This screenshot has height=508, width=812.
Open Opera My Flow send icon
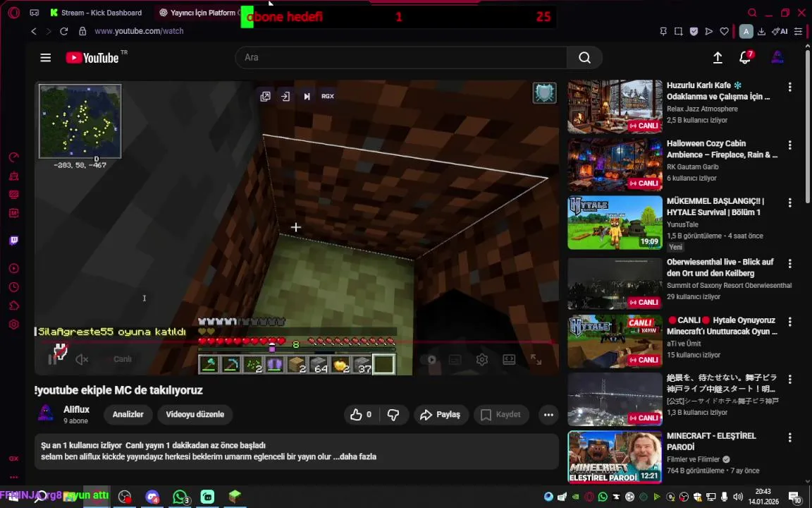point(709,32)
